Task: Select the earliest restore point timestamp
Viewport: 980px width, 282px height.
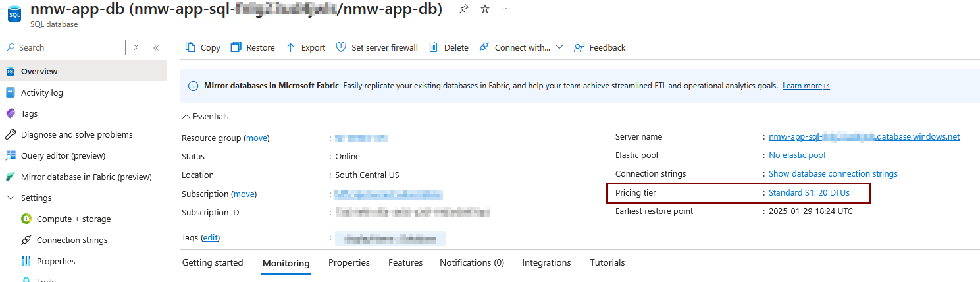Action: [x=811, y=211]
